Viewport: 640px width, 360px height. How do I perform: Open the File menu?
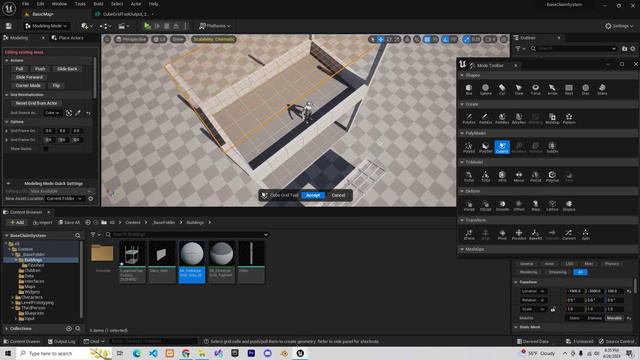coord(25,4)
